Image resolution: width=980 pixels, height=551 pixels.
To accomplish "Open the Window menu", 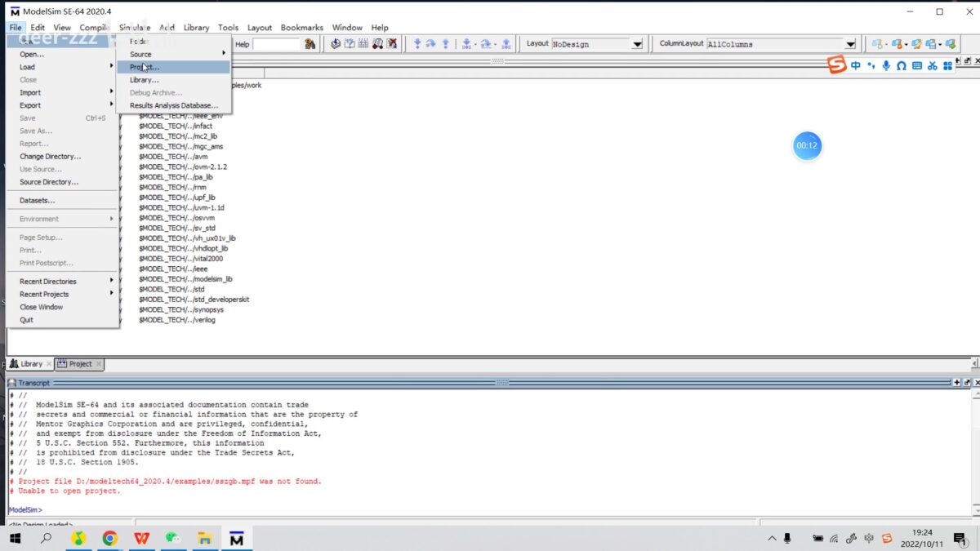I will coord(348,28).
